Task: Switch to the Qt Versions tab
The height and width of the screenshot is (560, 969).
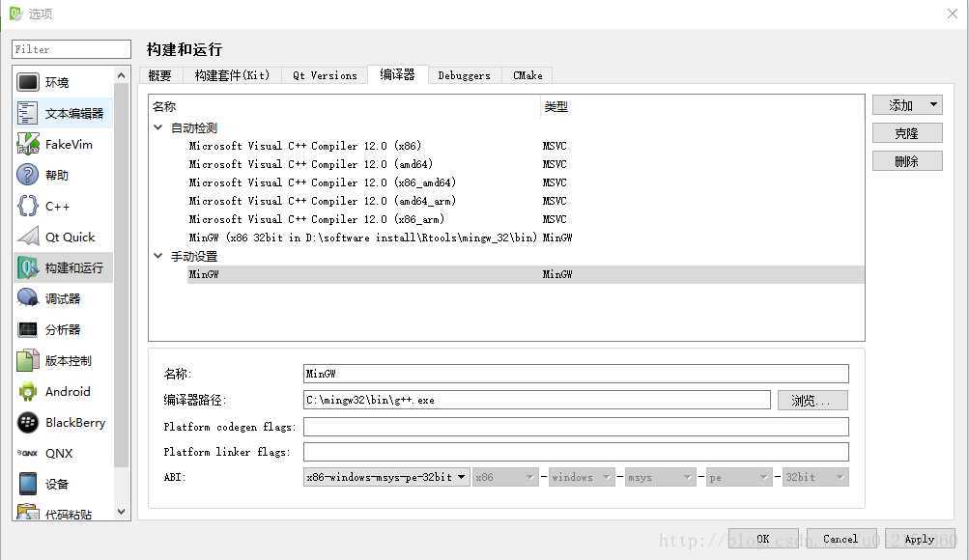Action: [x=325, y=75]
